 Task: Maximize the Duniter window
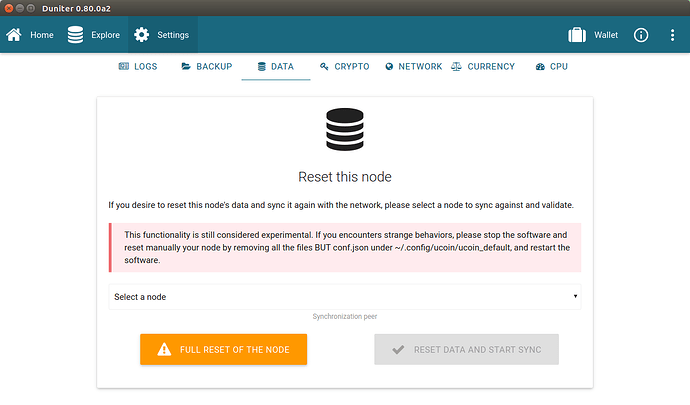pos(31,8)
